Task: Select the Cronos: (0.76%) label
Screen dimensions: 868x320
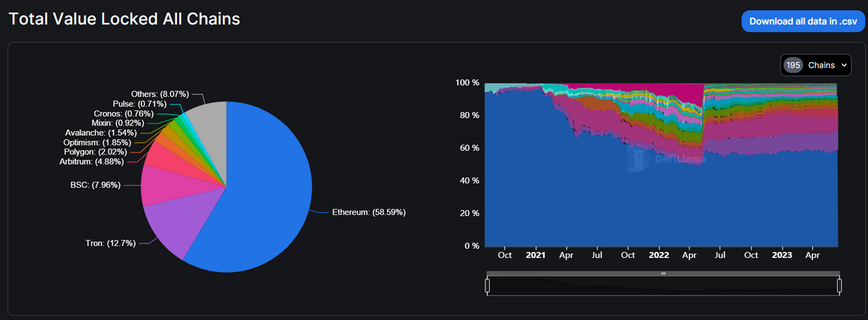Action: coord(122,113)
